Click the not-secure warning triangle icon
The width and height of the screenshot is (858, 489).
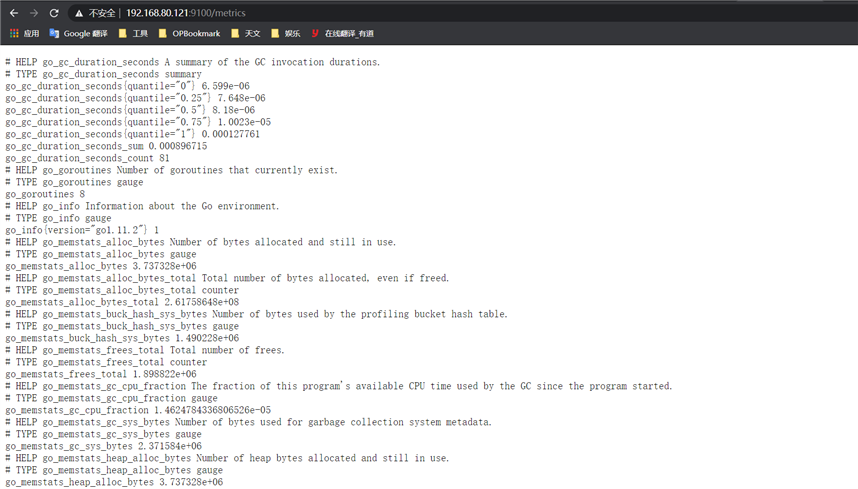tap(79, 13)
